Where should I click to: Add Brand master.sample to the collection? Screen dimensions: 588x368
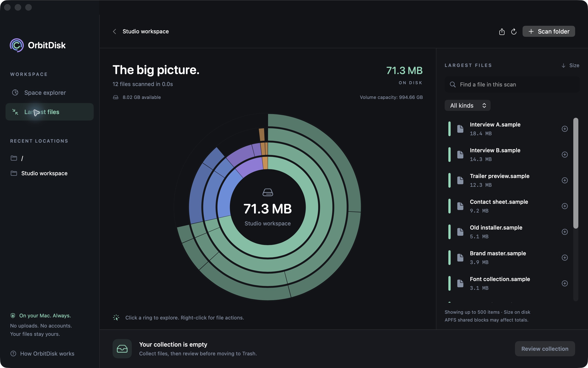(x=565, y=258)
